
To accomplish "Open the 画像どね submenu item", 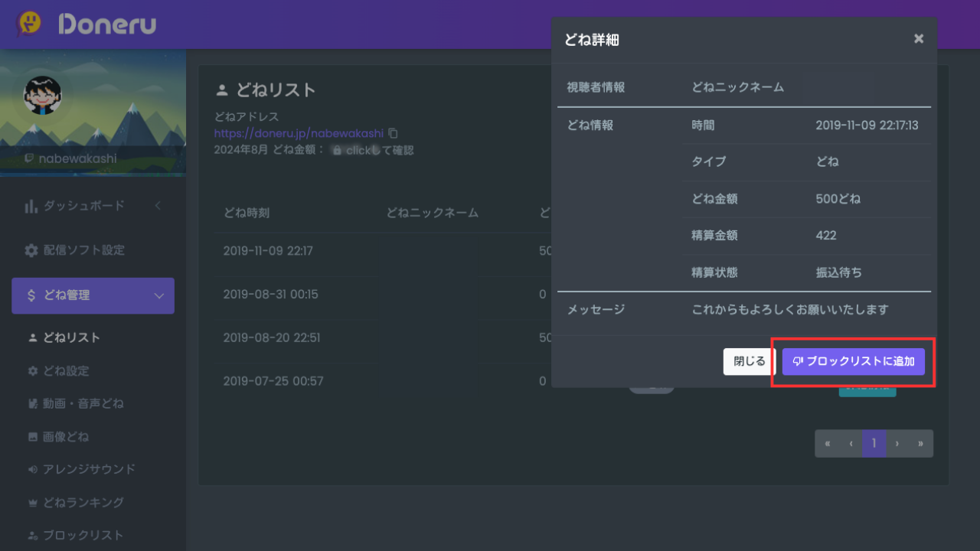I will pyautogui.click(x=66, y=437).
